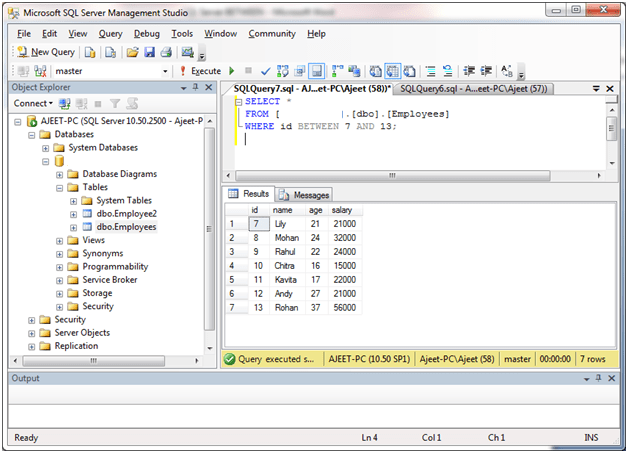
Task: Select the Results tab
Action: (x=249, y=194)
